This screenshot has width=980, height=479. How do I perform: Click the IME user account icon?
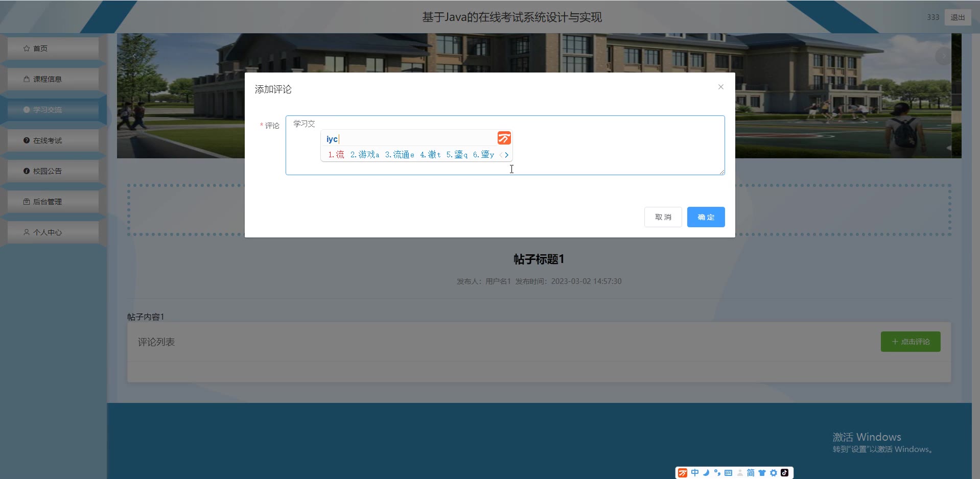(740, 473)
